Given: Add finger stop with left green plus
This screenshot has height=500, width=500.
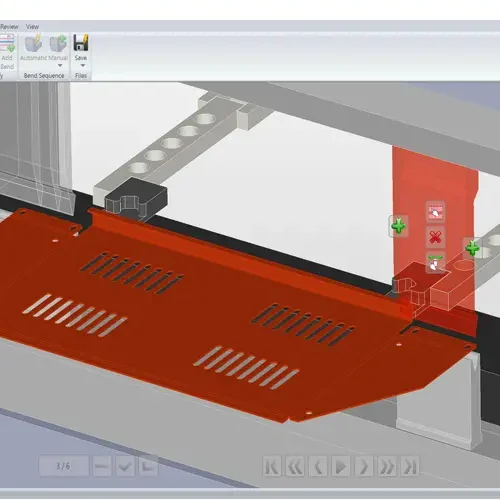Looking at the screenshot, I should [x=398, y=226].
